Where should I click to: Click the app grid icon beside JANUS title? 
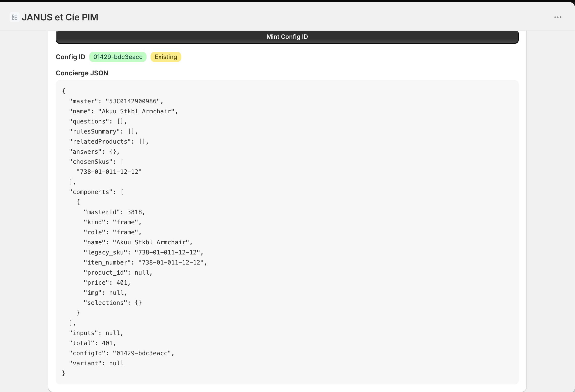point(15,17)
